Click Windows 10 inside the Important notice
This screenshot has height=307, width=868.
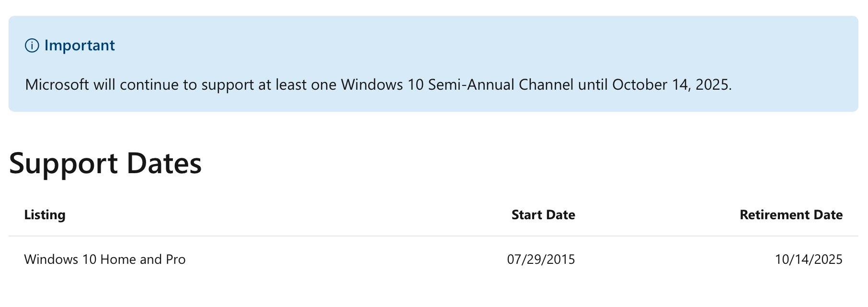tap(382, 84)
